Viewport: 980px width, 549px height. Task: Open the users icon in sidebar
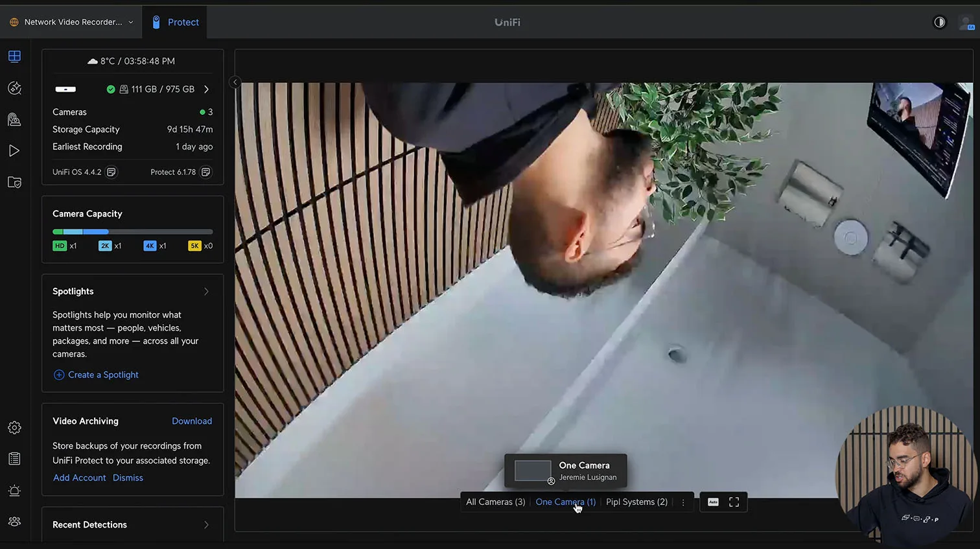[14, 522]
